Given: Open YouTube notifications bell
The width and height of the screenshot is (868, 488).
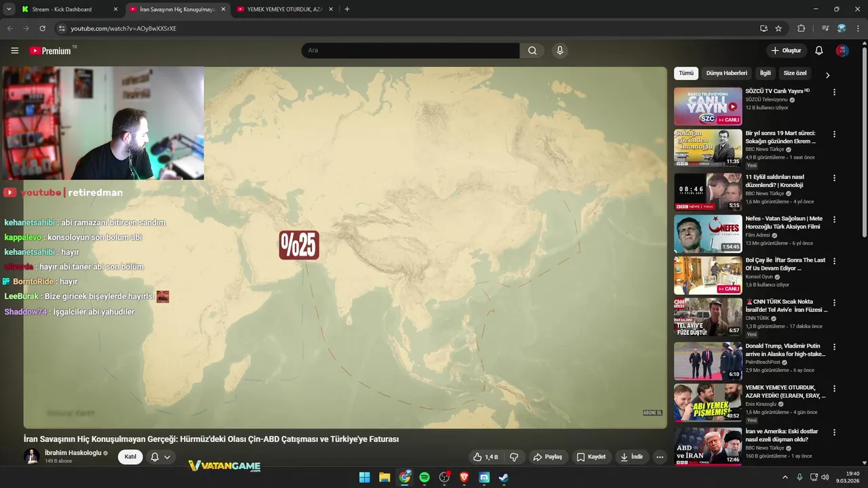Looking at the screenshot, I should pos(819,51).
